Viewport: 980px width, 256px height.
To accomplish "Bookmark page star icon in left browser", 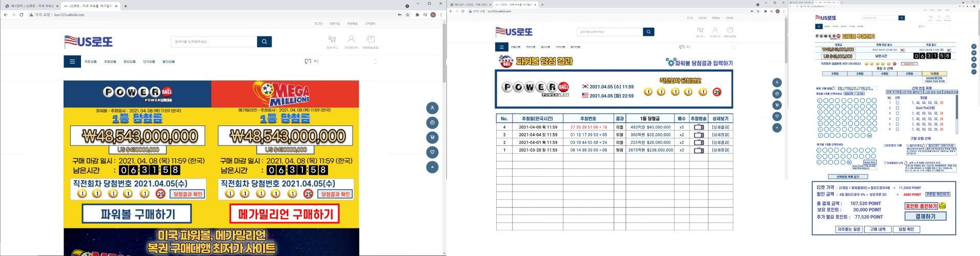I will click(407, 15).
